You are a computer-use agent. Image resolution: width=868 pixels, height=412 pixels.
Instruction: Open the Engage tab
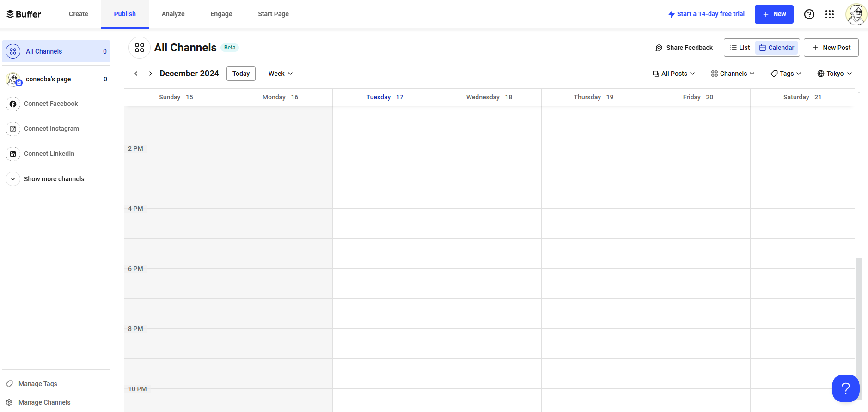pos(221,14)
